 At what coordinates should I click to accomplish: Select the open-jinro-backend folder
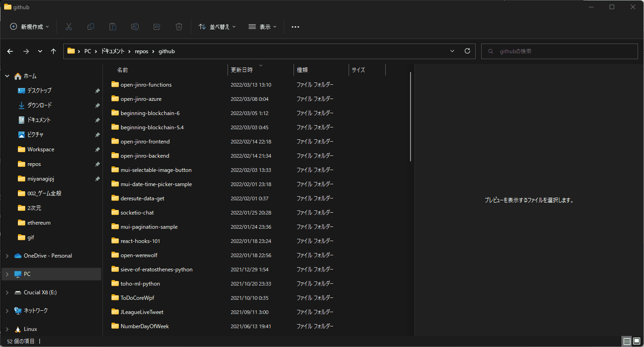[x=145, y=155]
